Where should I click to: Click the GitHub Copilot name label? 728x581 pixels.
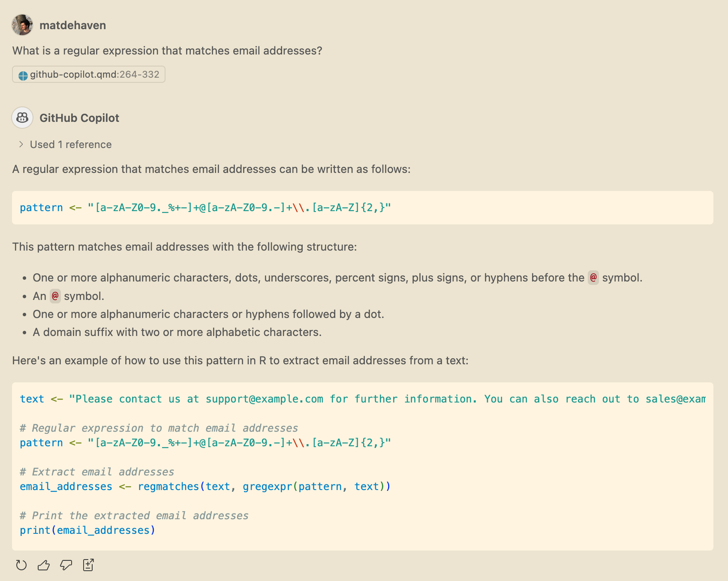[x=79, y=118]
